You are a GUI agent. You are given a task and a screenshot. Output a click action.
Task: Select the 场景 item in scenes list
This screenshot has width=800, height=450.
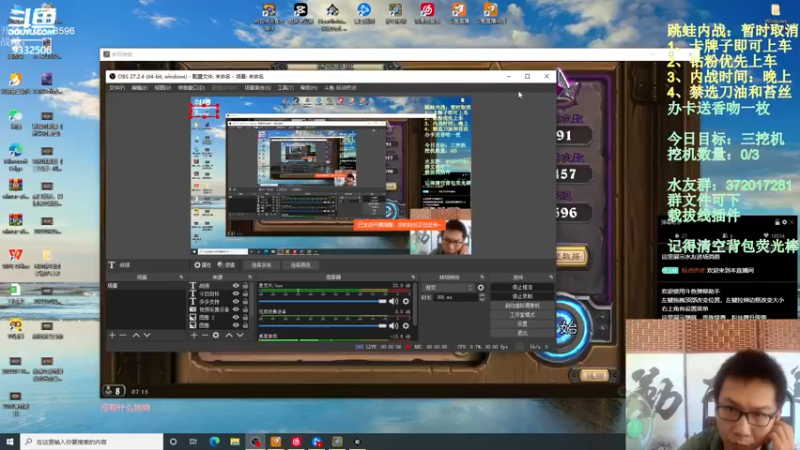pyautogui.click(x=146, y=286)
